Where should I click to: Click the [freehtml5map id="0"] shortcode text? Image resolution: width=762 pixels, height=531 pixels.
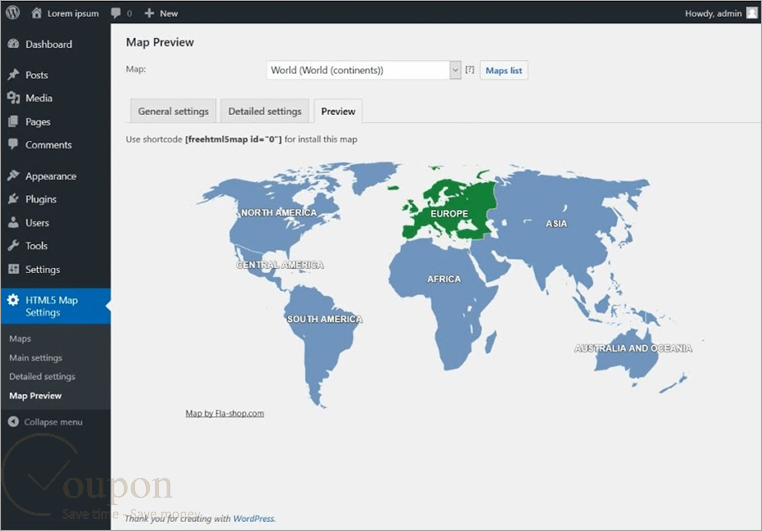(x=233, y=139)
